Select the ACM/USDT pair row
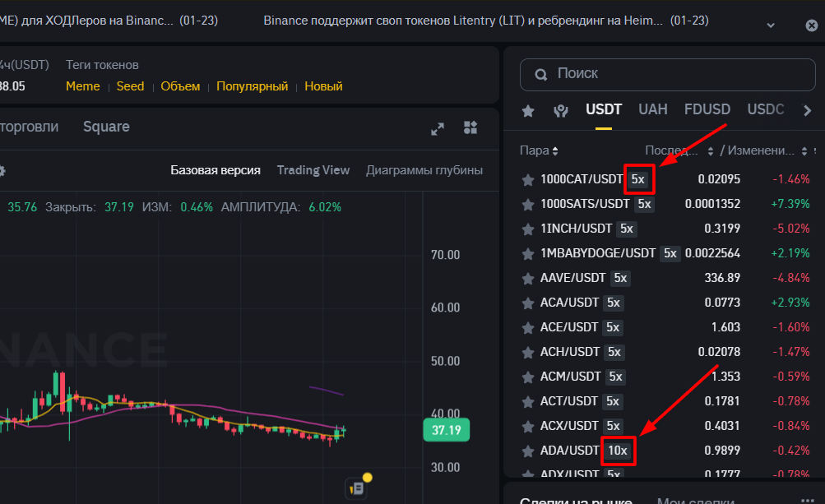 665,377
